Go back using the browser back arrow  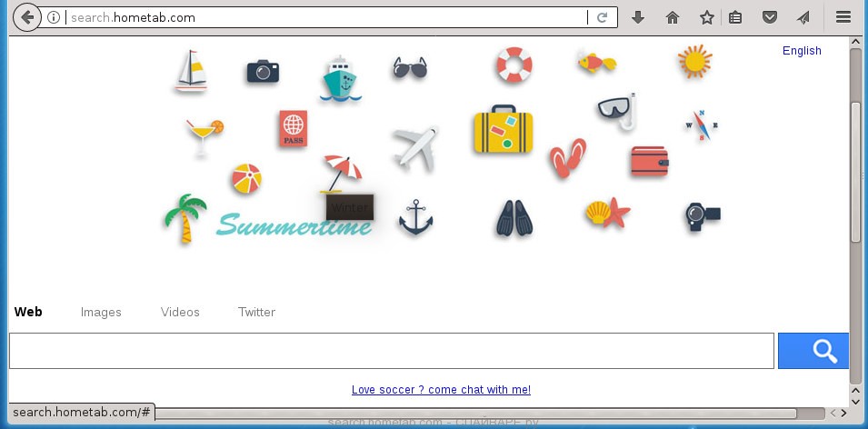[x=26, y=17]
